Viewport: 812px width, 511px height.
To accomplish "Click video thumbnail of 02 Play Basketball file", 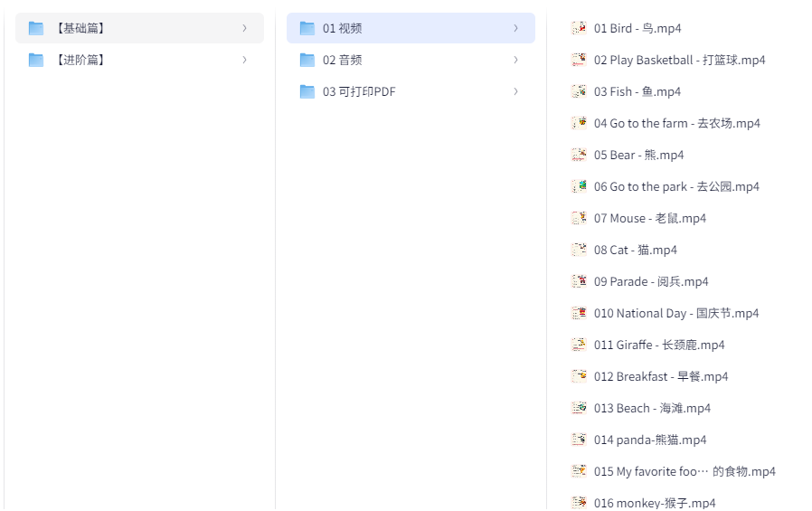I will pos(579,60).
